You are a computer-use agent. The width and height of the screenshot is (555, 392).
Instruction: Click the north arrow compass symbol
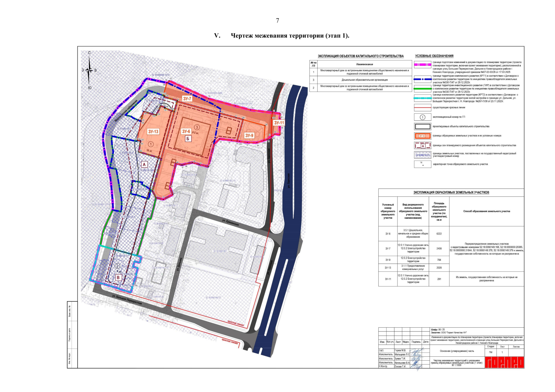89,70
